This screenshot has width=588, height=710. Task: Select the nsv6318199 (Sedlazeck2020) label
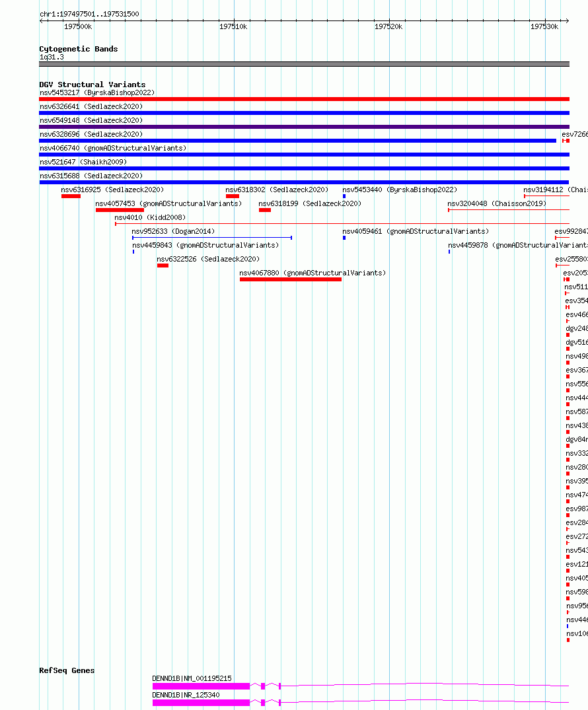[x=310, y=204]
